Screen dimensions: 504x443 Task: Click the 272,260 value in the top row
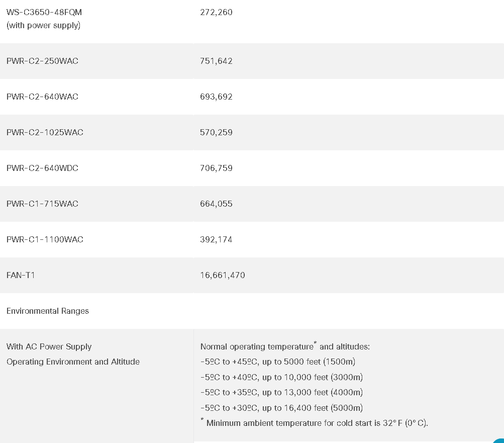tap(216, 12)
